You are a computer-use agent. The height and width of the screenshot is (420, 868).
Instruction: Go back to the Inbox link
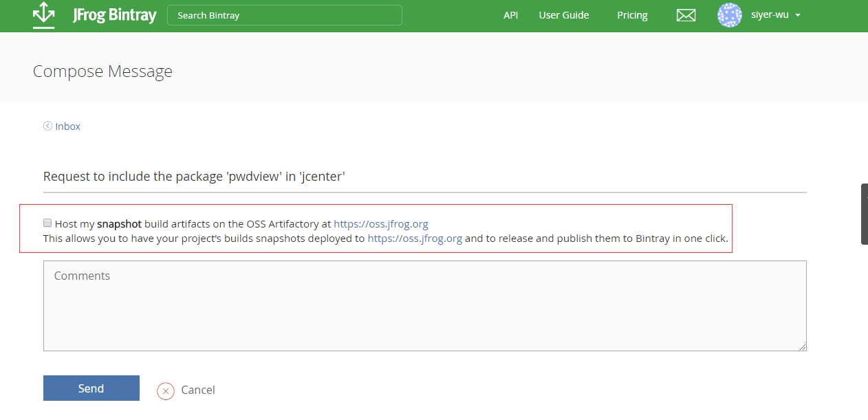coord(68,126)
